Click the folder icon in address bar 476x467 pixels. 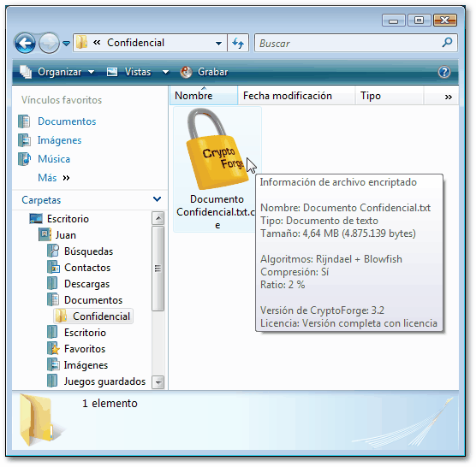click(x=81, y=43)
